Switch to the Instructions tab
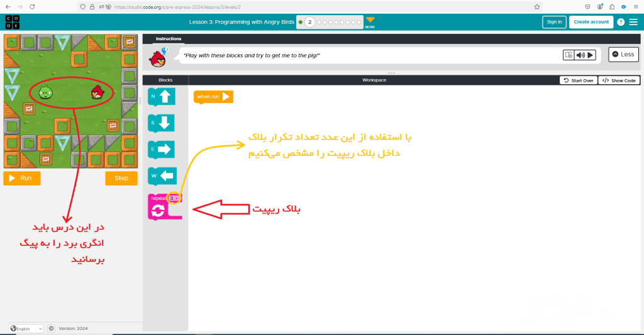Viewport: 644px width, 335px height. tap(169, 38)
